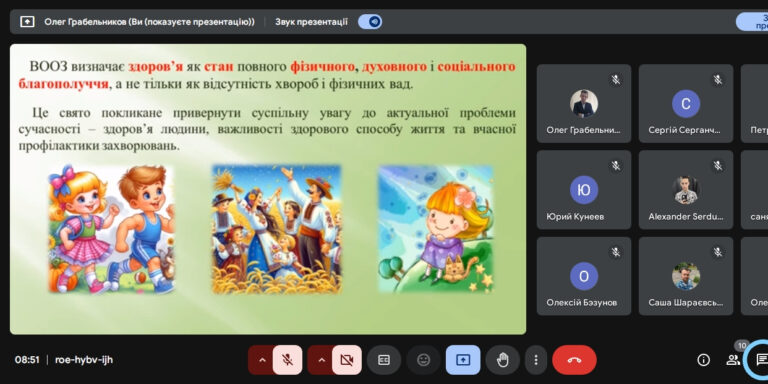Click the shared presentation slide
768x384 pixels.
(268, 189)
